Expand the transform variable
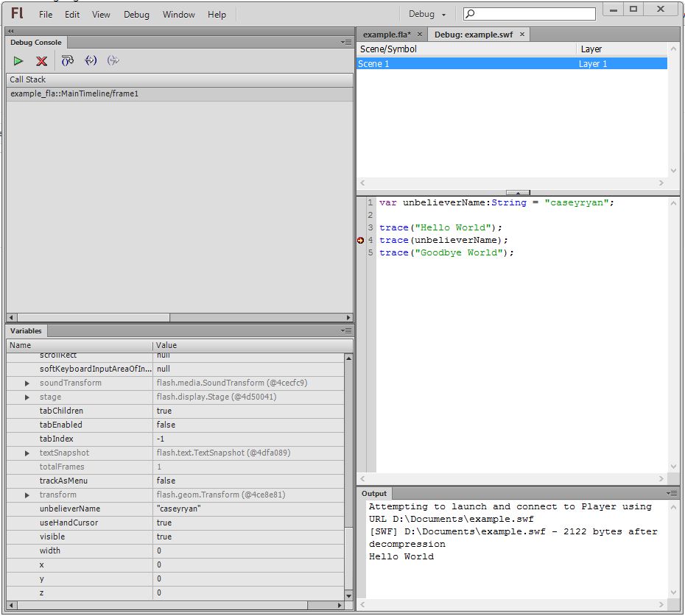The width and height of the screenshot is (685, 616). [x=27, y=495]
